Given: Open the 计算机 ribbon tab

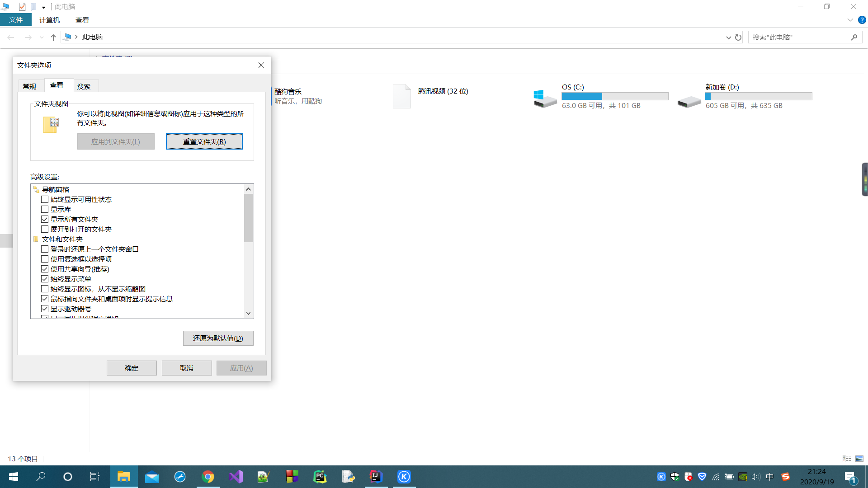Looking at the screenshot, I should [49, 20].
